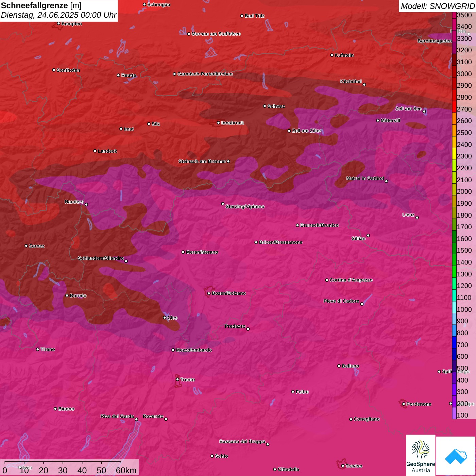Image resolution: width=476 pixels, height=476 pixels.
Task: Click the Garmisch-Partenkirchen label
Action: pyautogui.click(x=205, y=74)
